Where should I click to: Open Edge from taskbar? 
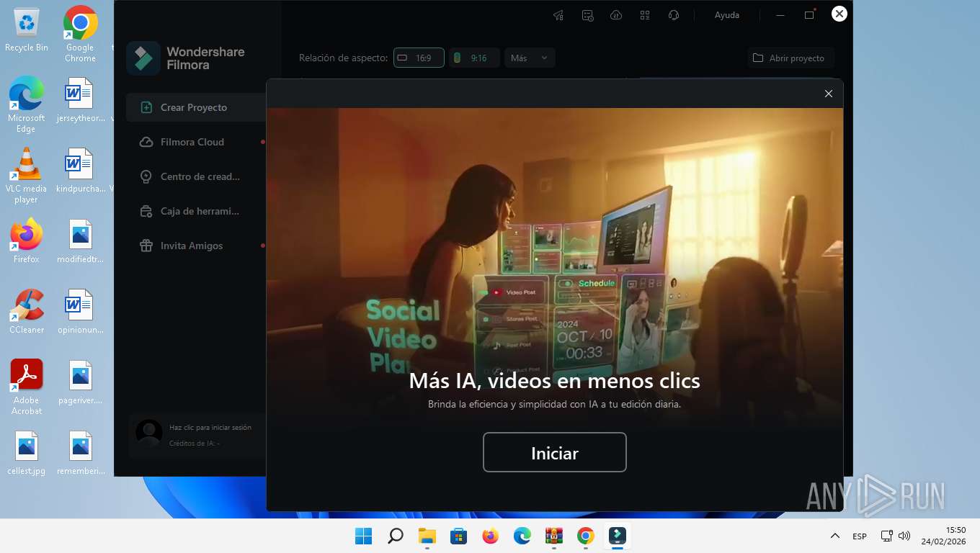(522, 536)
